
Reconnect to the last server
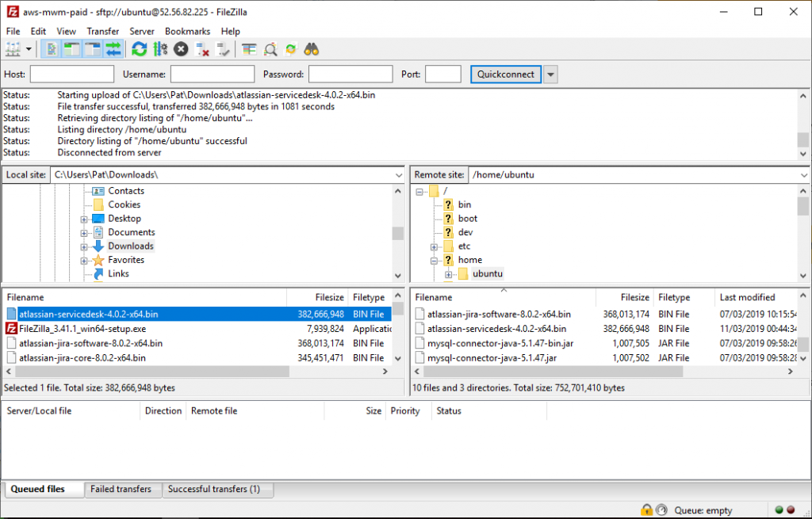coord(223,50)
